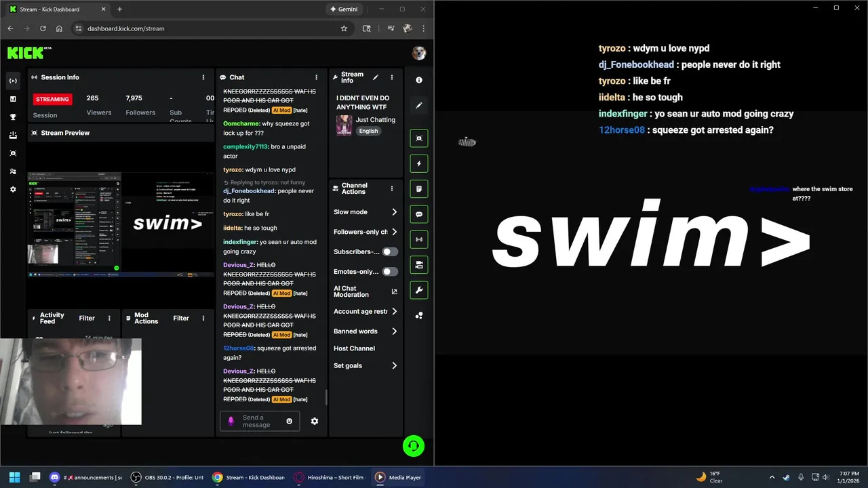The width and height of the screenshot is (868, 488).
Task: Open AI Chat Moderation external link icon
Action: (395, 291)
